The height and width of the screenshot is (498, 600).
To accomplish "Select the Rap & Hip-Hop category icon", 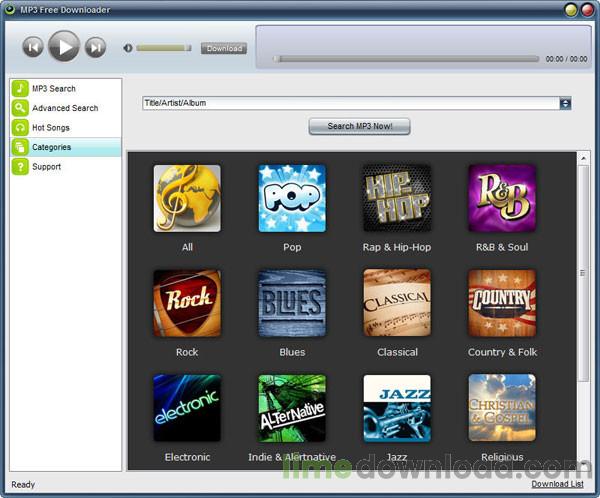I will click(397, 198).
